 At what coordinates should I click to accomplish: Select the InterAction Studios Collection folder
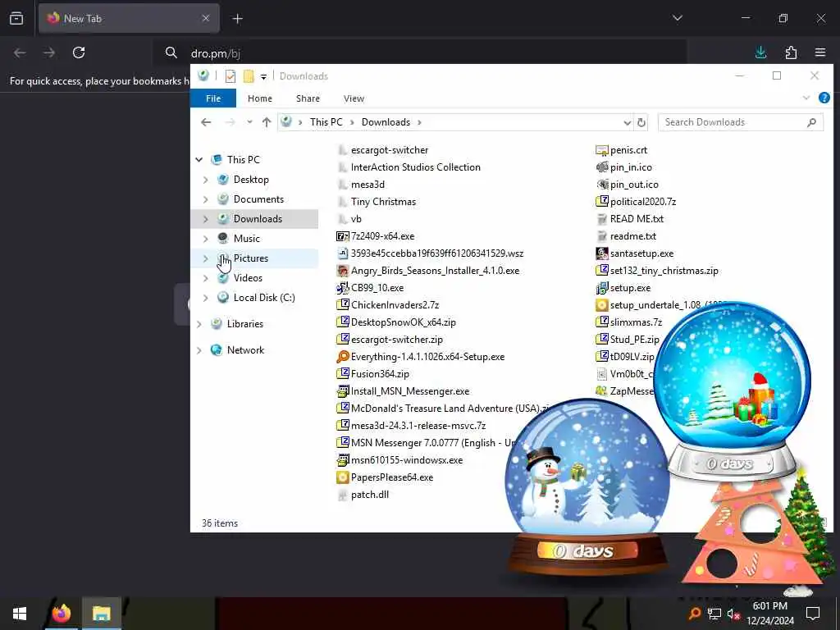[415, 167]
